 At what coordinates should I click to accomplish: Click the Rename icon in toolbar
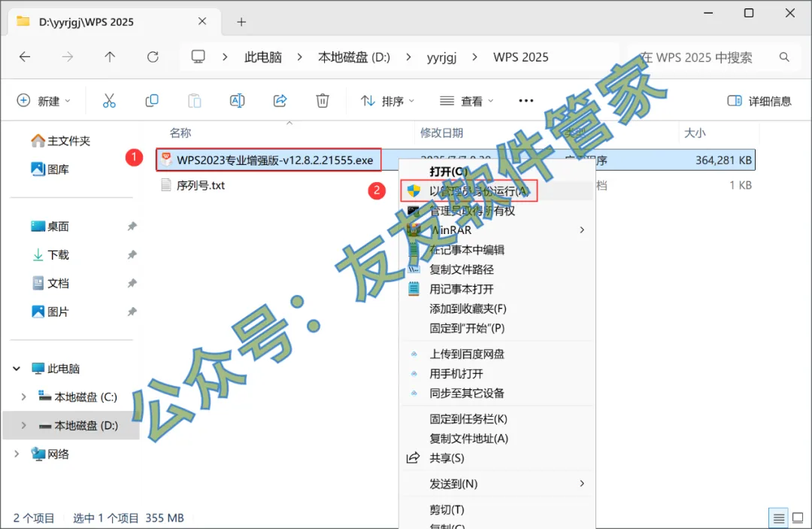(x=237, y=101)
